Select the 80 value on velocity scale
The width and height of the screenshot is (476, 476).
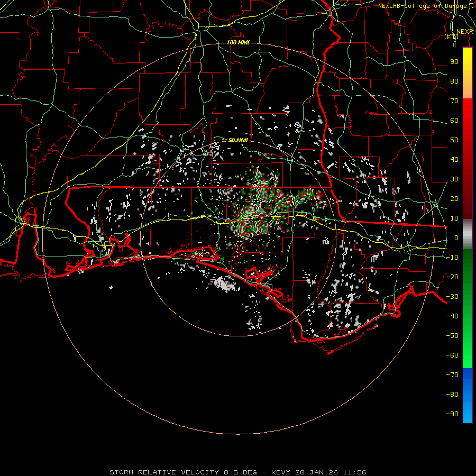click(454, 81)
